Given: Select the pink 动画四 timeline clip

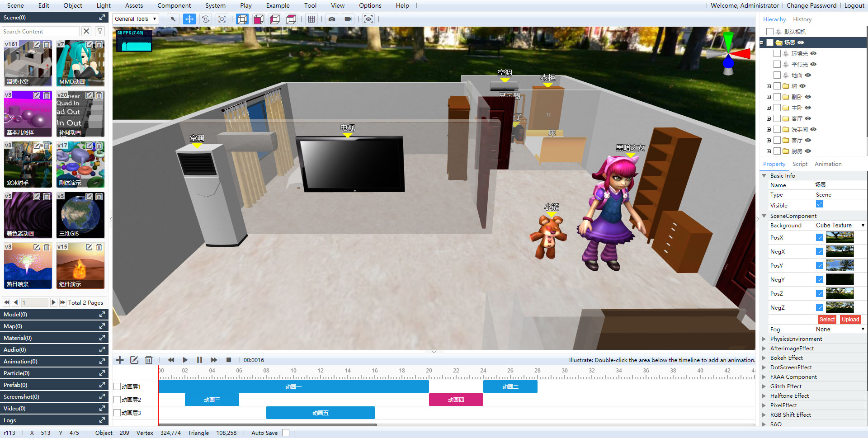Looking at the screenshot, I should pos(456,400).
